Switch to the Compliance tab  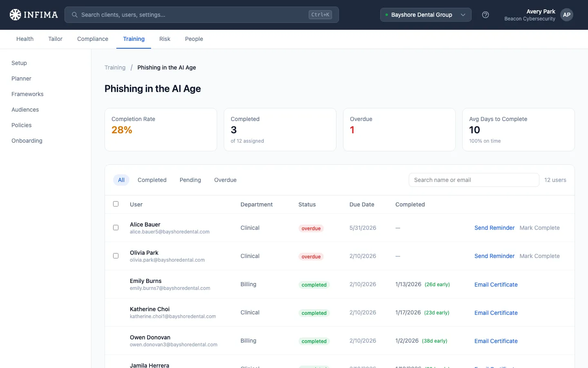pyautogui.click(x=93, y=39)
